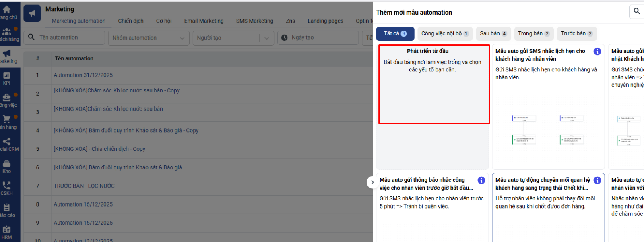Click the search magnifier in automation panel
This screenshot has height=242, width=644.
[636, 11]
